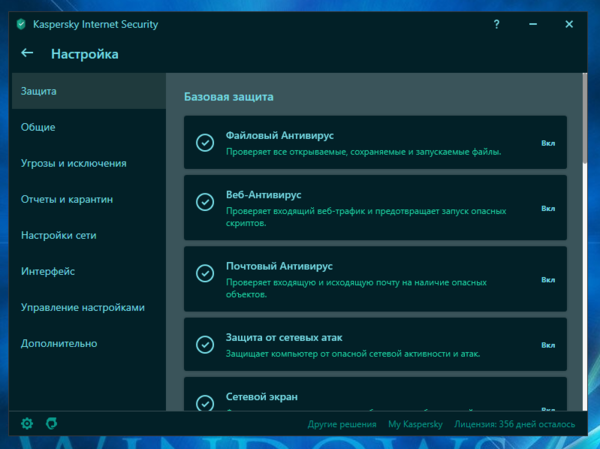Click the checkmark icon for Файловый Антивирус
This screenshot has width=600, height=449.
[205, 143]
